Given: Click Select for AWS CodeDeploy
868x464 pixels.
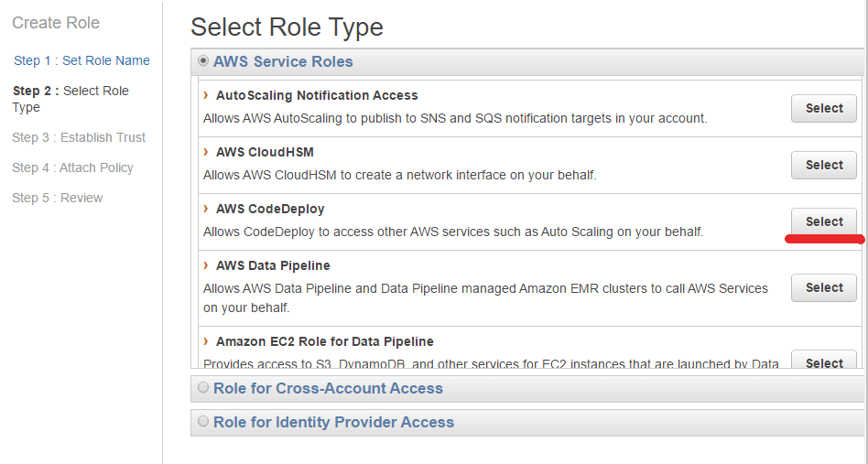Looking at the screenshot, I should click(x=824, y=221).
